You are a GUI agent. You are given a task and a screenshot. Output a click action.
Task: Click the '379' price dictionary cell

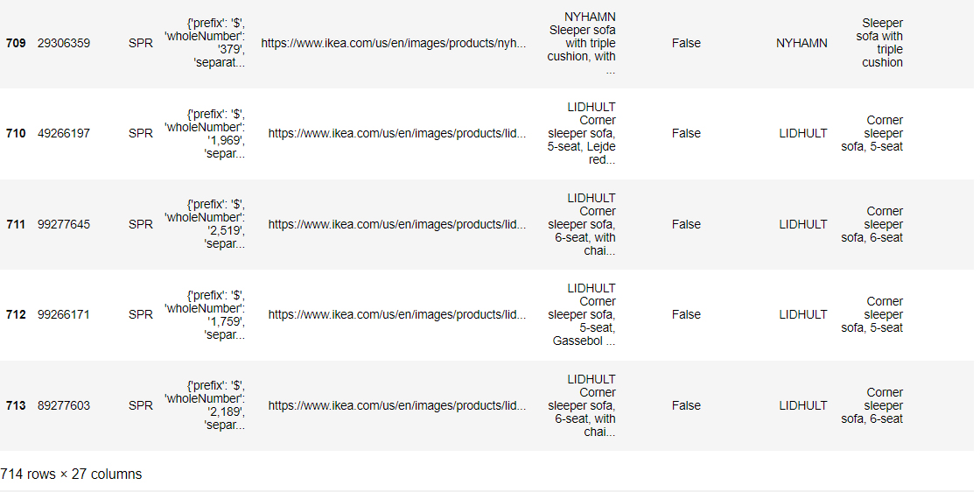tap(205, 43)
